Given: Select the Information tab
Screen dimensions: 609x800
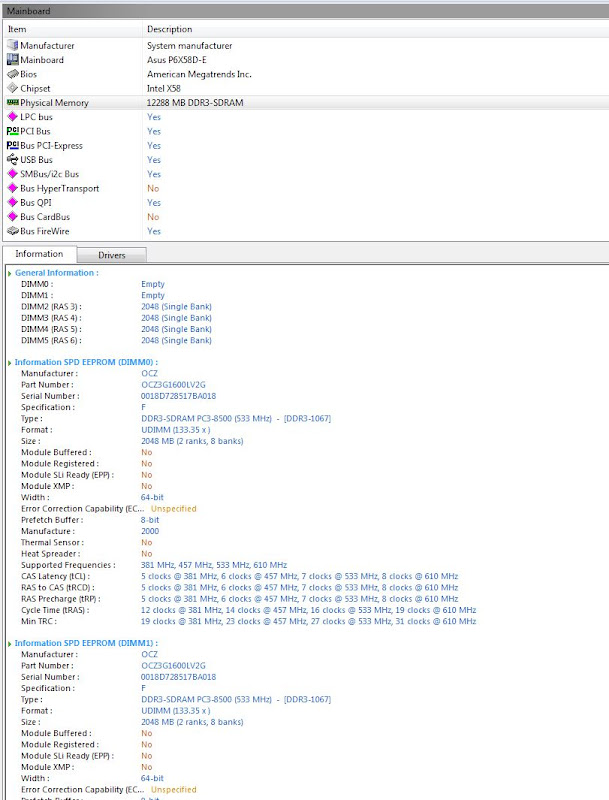Looking at the screenshot, I should click(x=39, y=254).
